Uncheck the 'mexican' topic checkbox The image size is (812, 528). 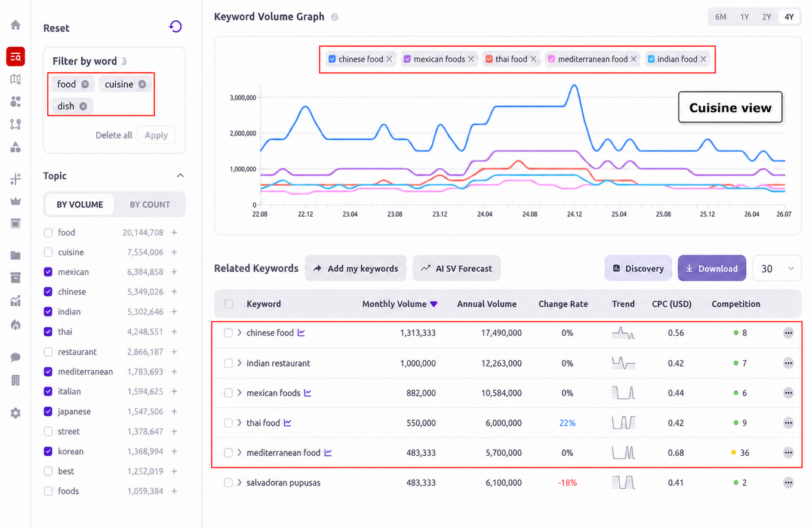point(48,272)
